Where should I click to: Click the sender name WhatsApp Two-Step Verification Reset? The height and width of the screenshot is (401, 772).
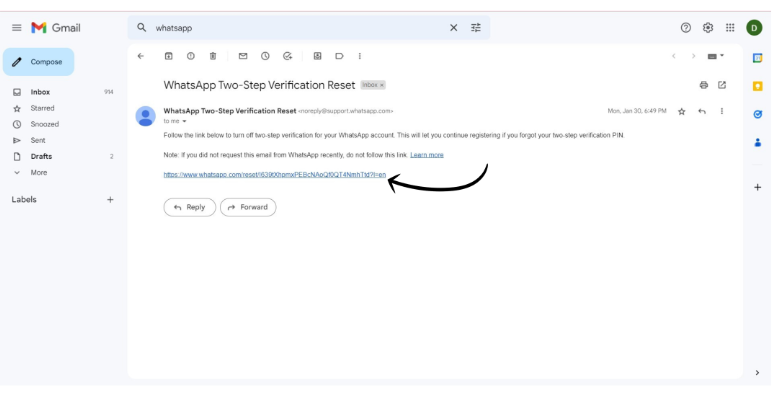[230, 111]
